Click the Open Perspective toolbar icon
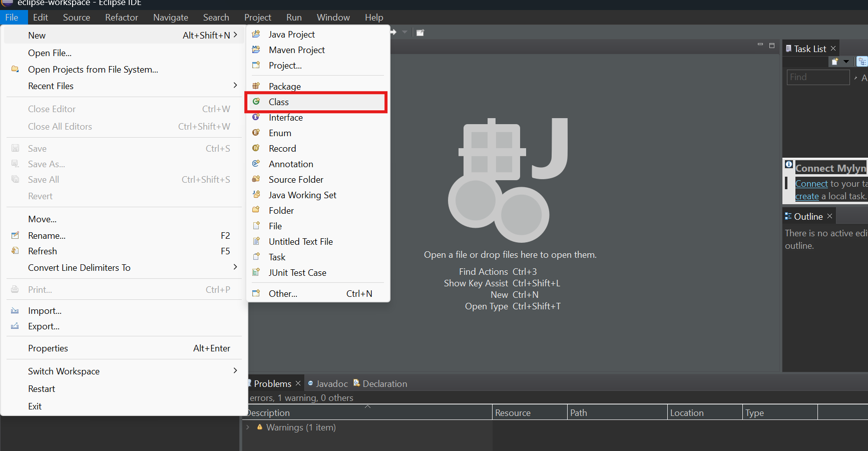 (420, 33)
